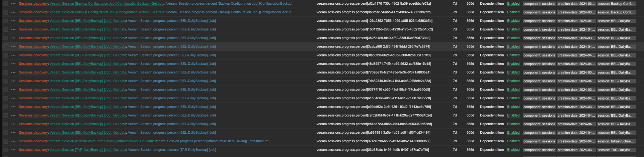Image resolution: width=644 pixels, height=157 pixels.
Task: Open Sessions discovery link in row 7db52349
Action: (33, 81)
